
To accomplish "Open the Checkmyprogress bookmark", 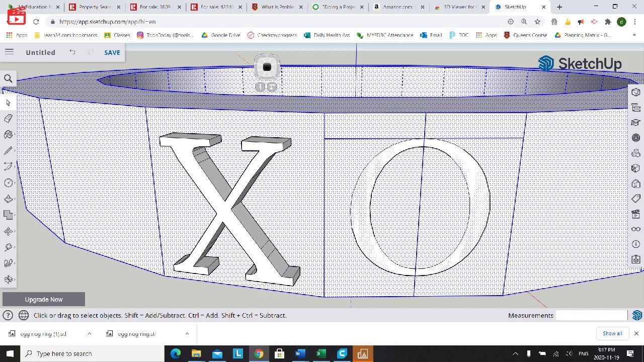I will coord(272,35).
